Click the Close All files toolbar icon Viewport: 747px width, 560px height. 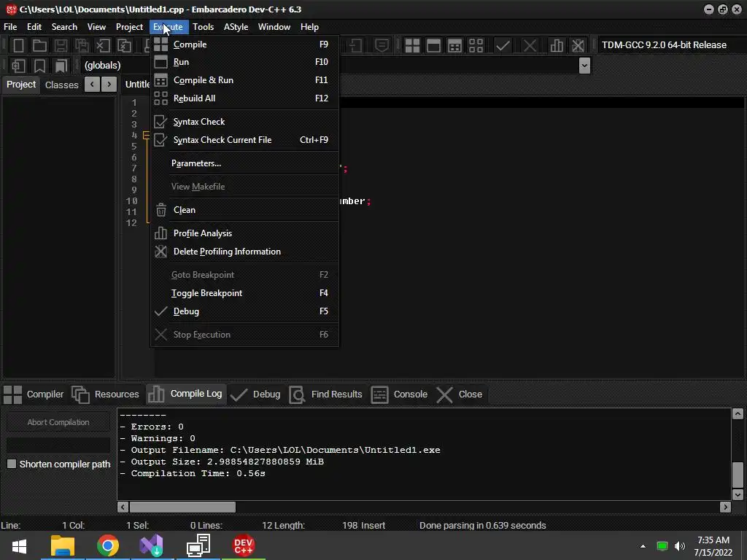click(124, 45)
